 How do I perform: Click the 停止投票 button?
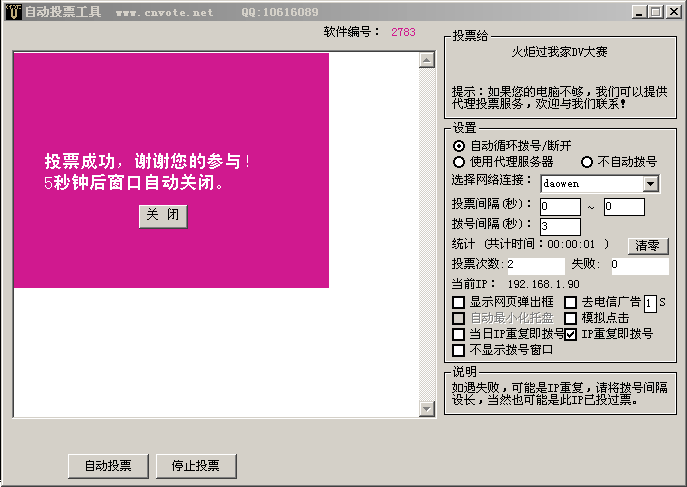pos(195,466)
